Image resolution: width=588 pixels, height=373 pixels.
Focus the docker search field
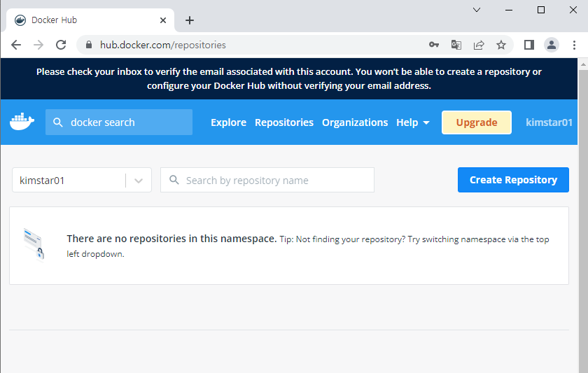pos(119,122)
